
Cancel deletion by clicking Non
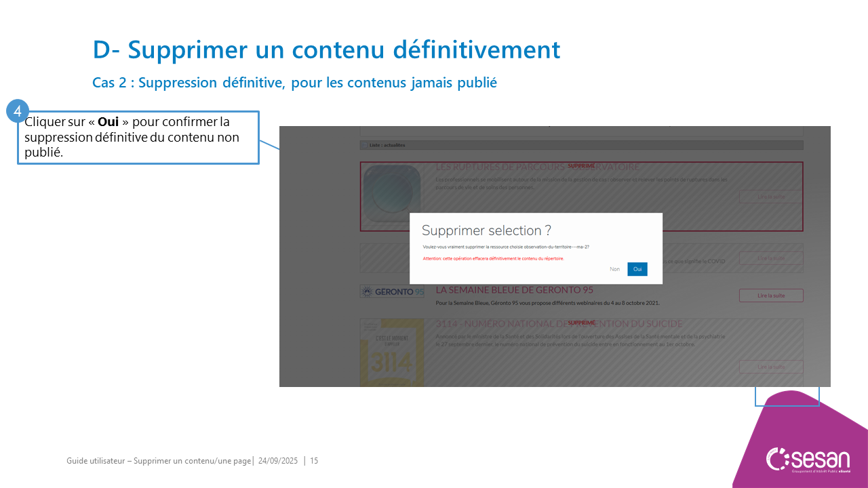(x=614, y=269)
